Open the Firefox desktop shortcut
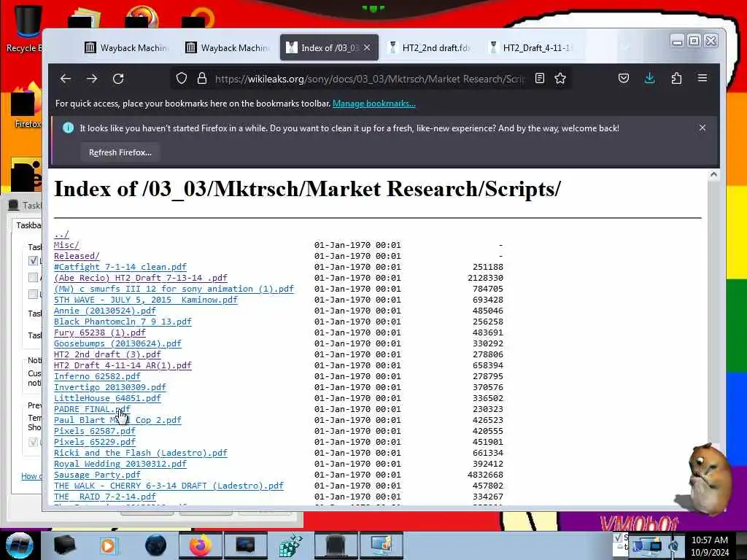The image size is (747, 560). [26, 105]
